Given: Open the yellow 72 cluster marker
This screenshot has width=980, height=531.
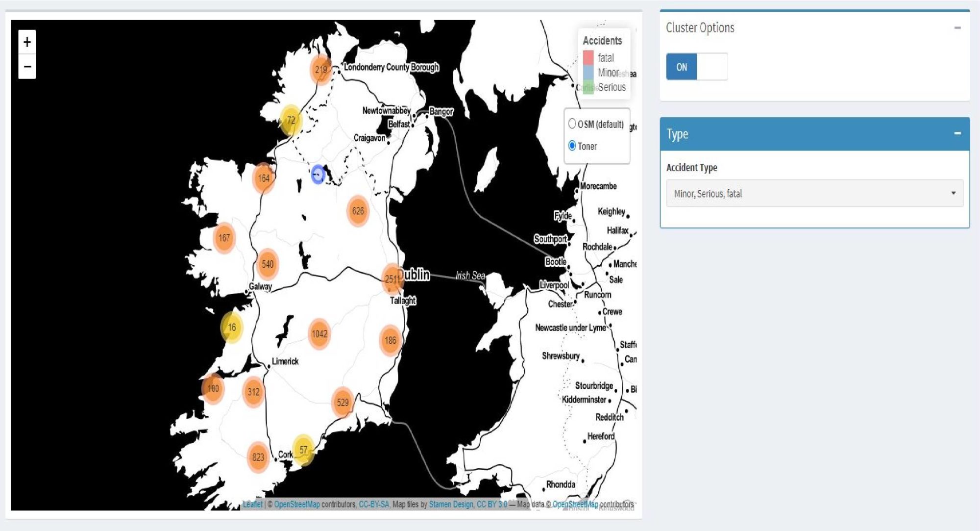Looking at the screenshot, I should pos(291,120).
